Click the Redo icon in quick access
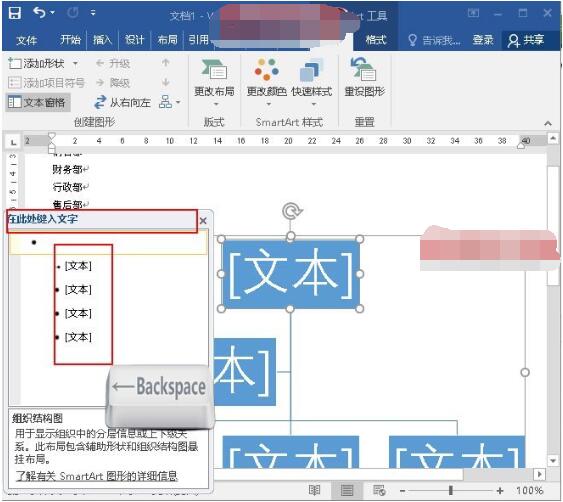Viewport: 563px width, 502px height. pos(73,13)
